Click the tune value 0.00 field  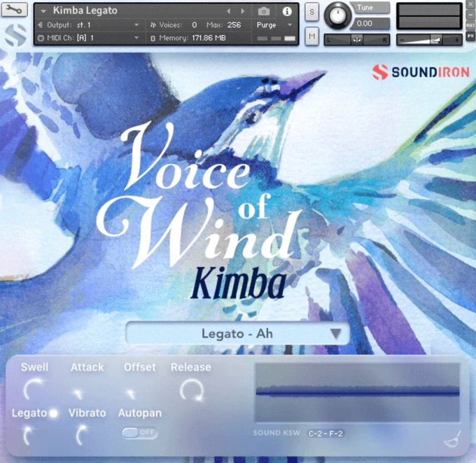370,23
